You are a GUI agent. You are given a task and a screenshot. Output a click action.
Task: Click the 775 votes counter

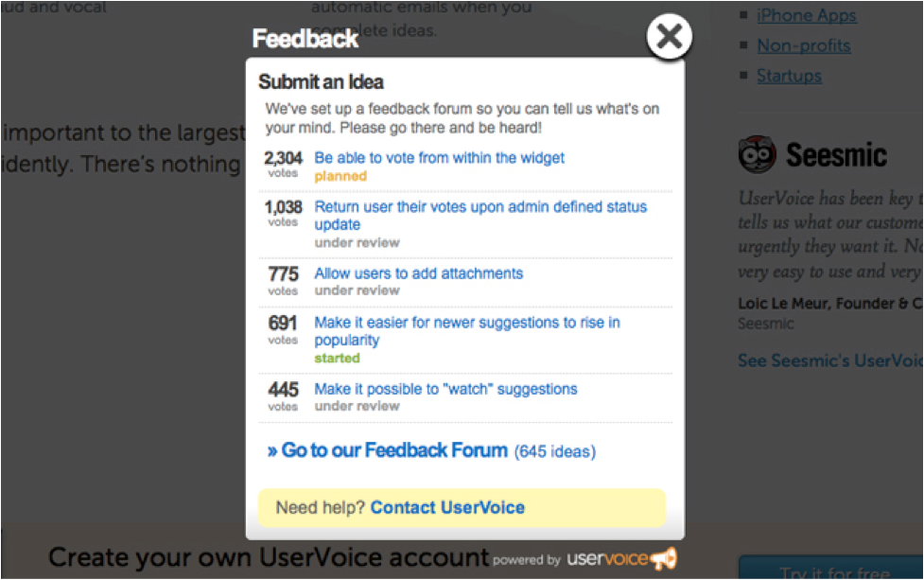[283, 280]
